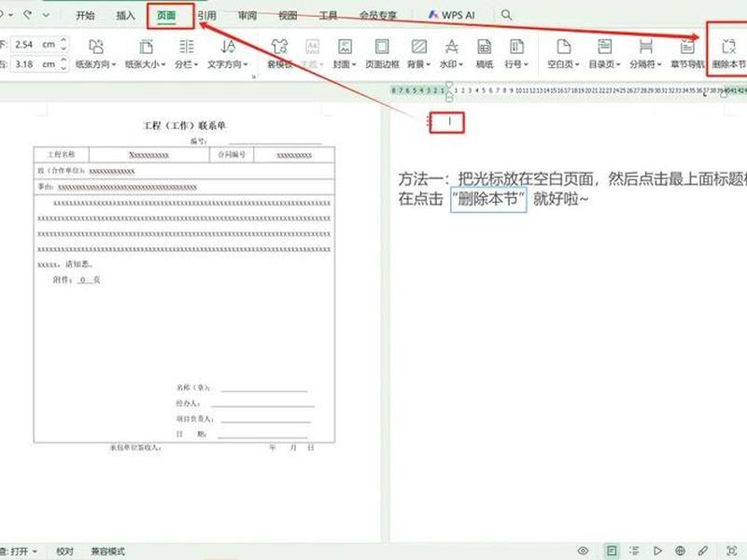
Task: Switch to the 工具 (Tools) tab
Action: click(x=329, y=15)
